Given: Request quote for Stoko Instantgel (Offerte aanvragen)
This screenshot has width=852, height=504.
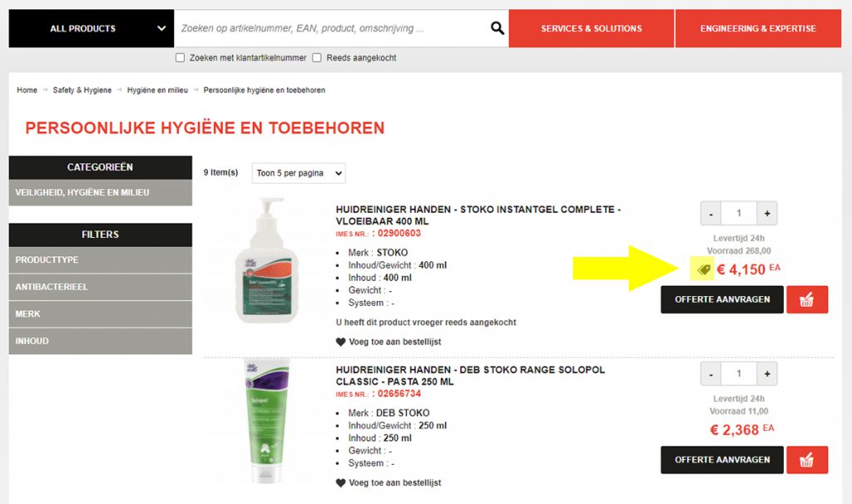Looking at the screenshot, I should pos(722,299).
